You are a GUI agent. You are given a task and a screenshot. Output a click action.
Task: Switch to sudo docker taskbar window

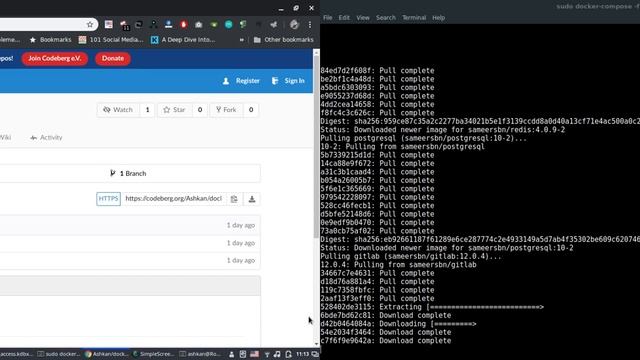coord(59,354)
